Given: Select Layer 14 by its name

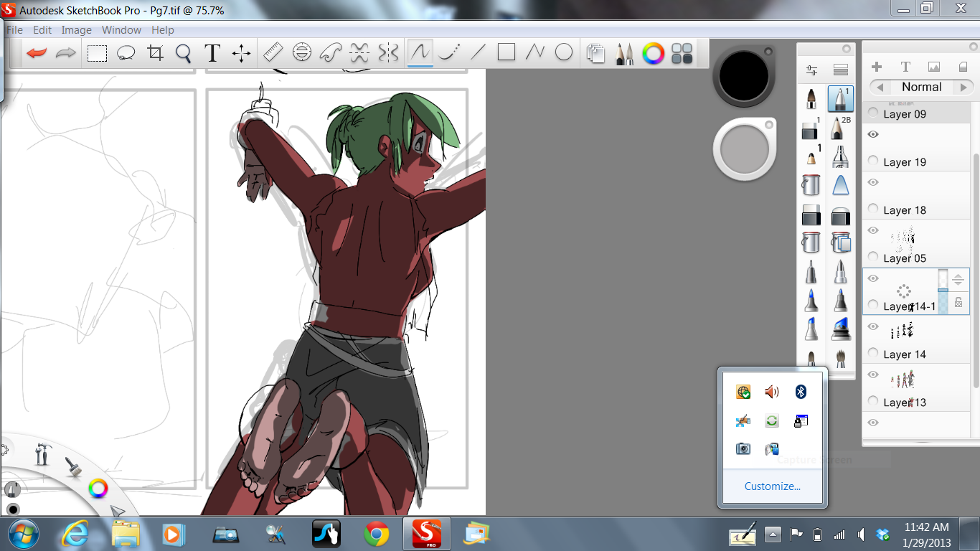Looking at the screenshot, I should click(905, 354).
